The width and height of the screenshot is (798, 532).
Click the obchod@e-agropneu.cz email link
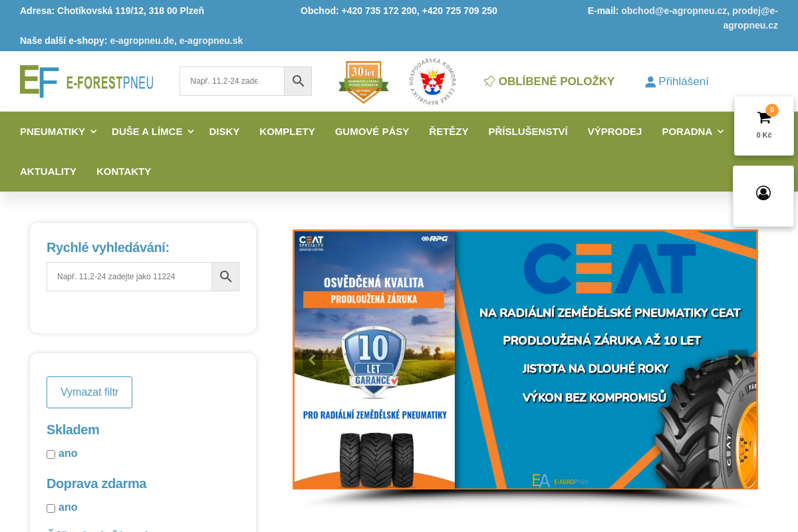(674, 11)
